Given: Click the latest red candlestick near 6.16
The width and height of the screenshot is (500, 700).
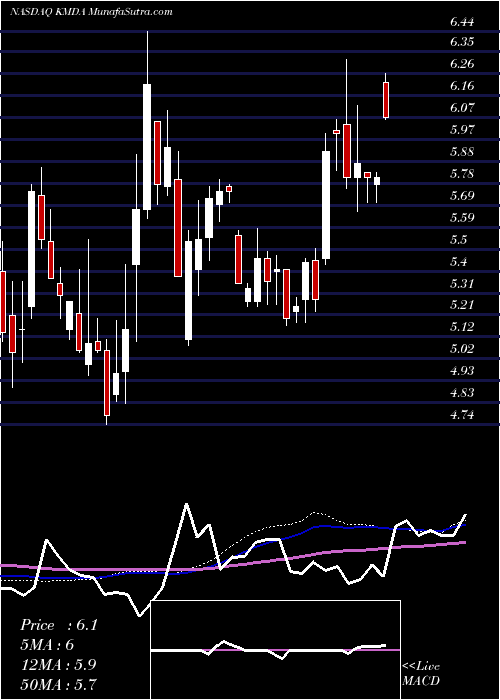Looking at the screenshot, I should click(386, 97).
